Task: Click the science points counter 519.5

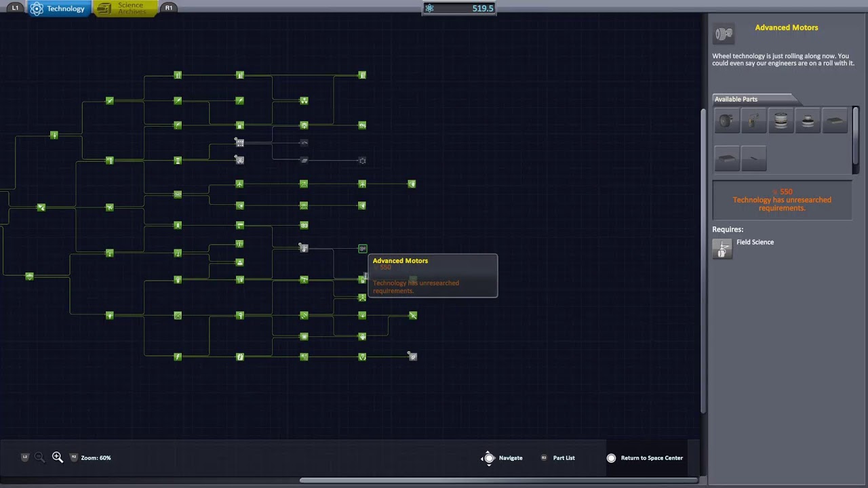Action: [x=459, y=8]
